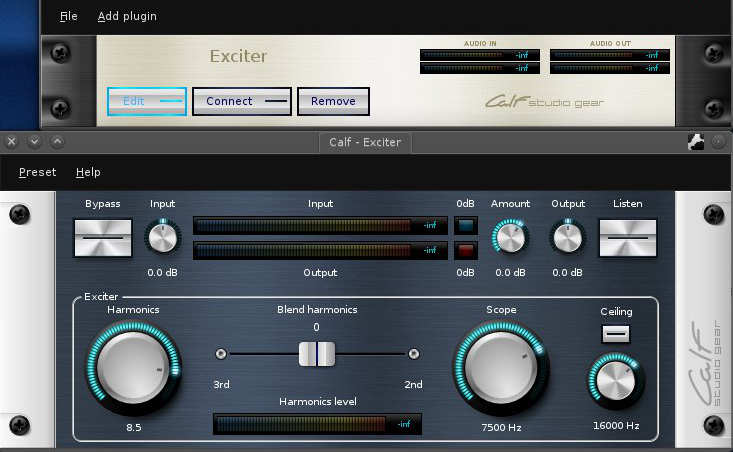
Task: Toggle the Listen switch
Action: click(627, 238)
